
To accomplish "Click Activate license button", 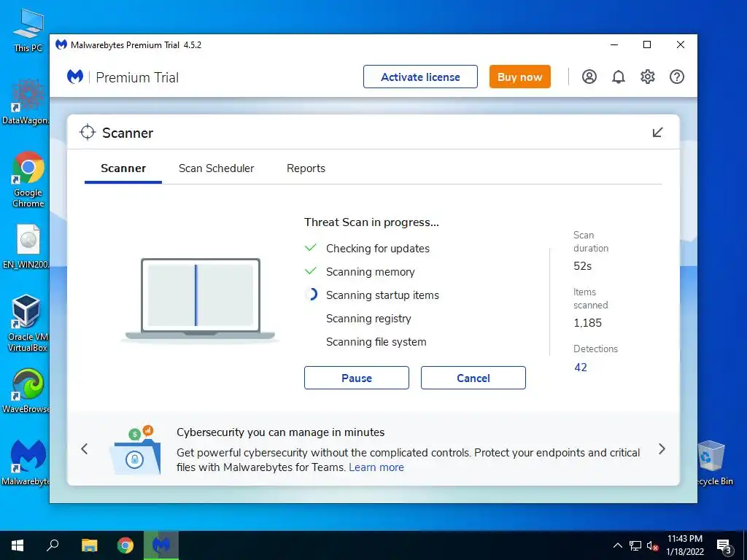I will [x=420, y=77].
